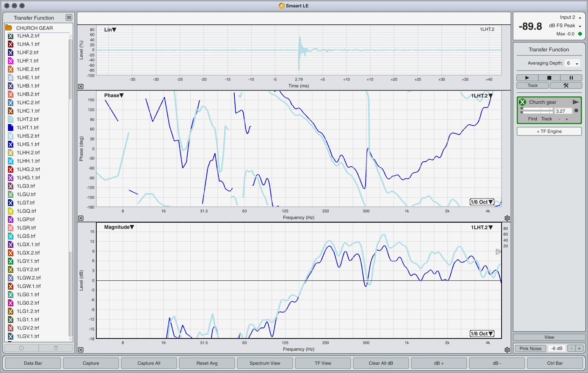
Task: Open Phase plot 1LHT.2 trace dropdown
Action: [482, 96]
